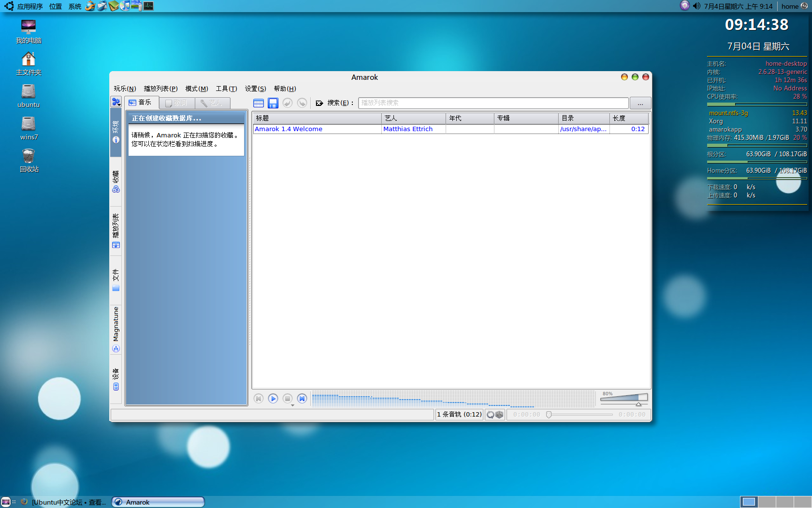Switch to the 艺人 tab
Image resolution: width=812 pixels, height=508 pixels.
click(212, 103)
